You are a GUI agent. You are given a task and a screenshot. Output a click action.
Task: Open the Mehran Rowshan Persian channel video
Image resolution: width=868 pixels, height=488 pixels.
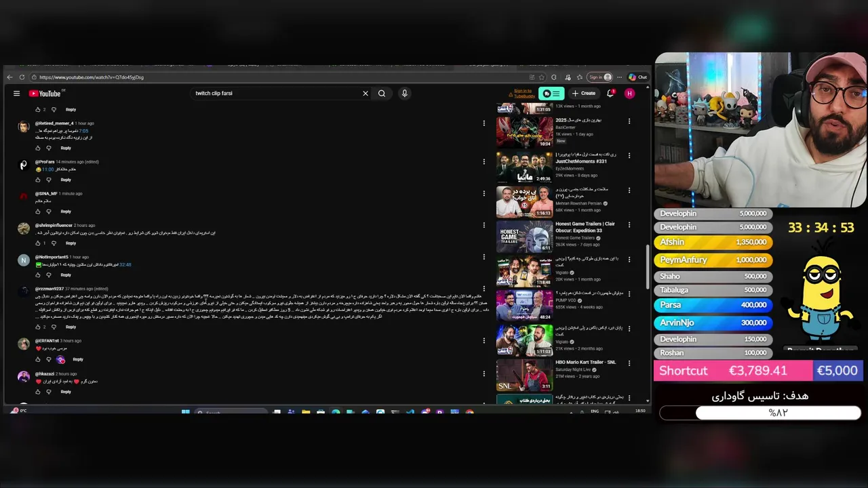point(524,202)
